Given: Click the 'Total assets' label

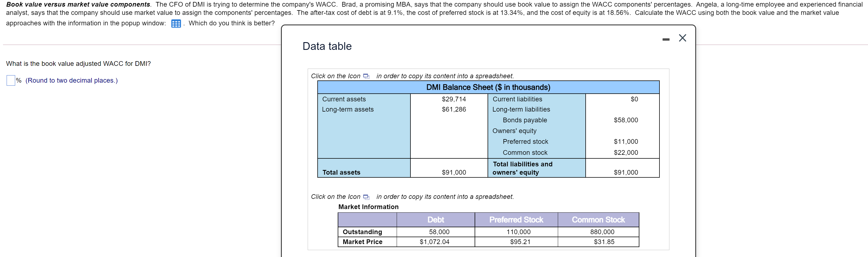Looking at the screenshot, I should [341, 172].
